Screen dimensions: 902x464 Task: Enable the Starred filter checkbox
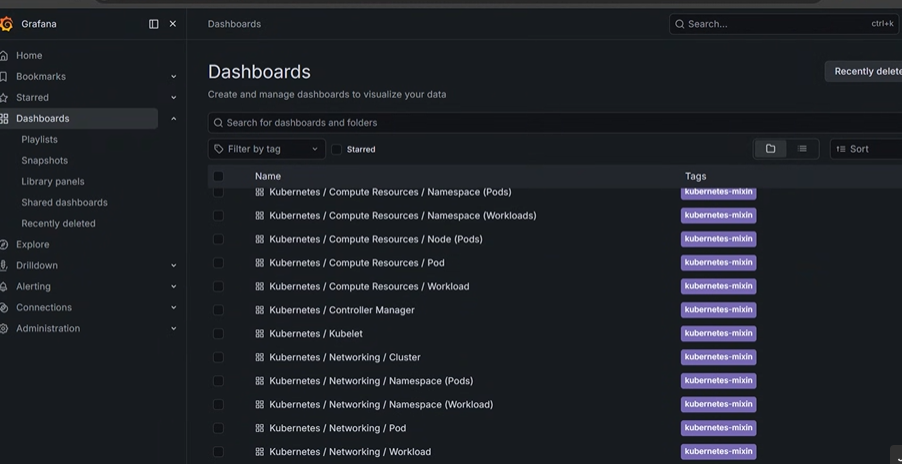[x=337, y=149]
